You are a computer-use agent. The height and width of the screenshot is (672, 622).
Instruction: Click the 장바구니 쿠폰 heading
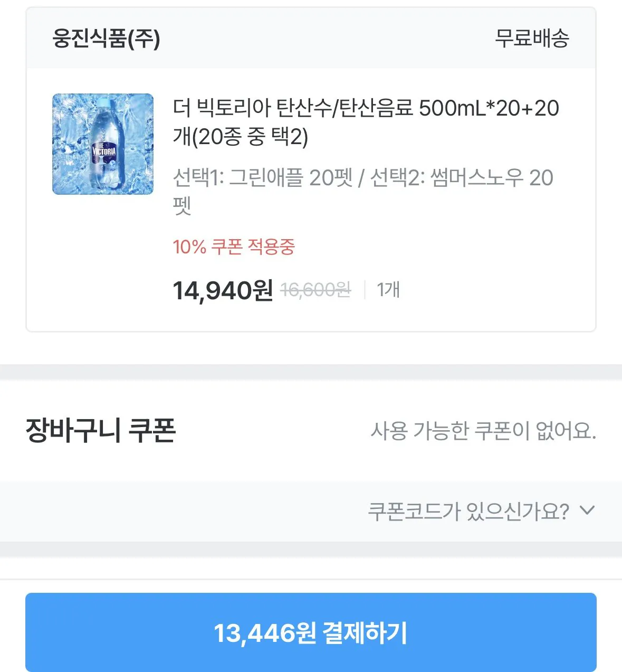pos(100,430)
